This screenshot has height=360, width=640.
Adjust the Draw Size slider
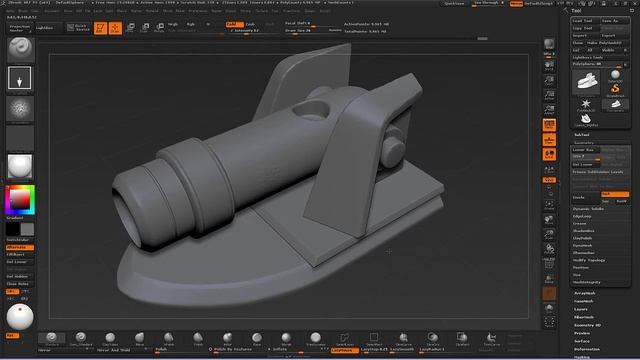pyautogui.click(x=312, y=31)
